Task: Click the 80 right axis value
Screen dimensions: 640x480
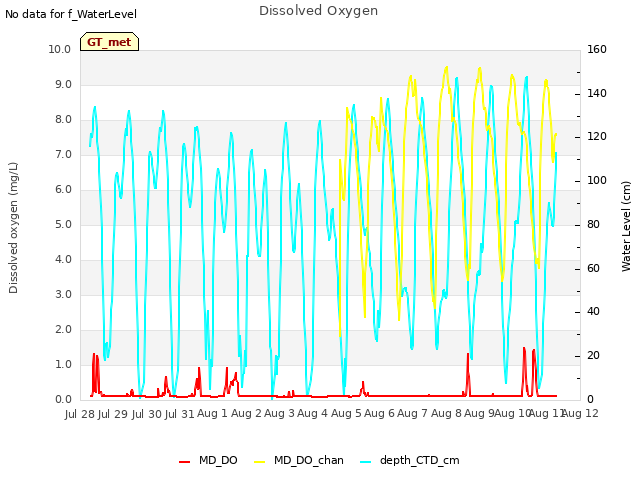Action: click(x=593, y=224)
